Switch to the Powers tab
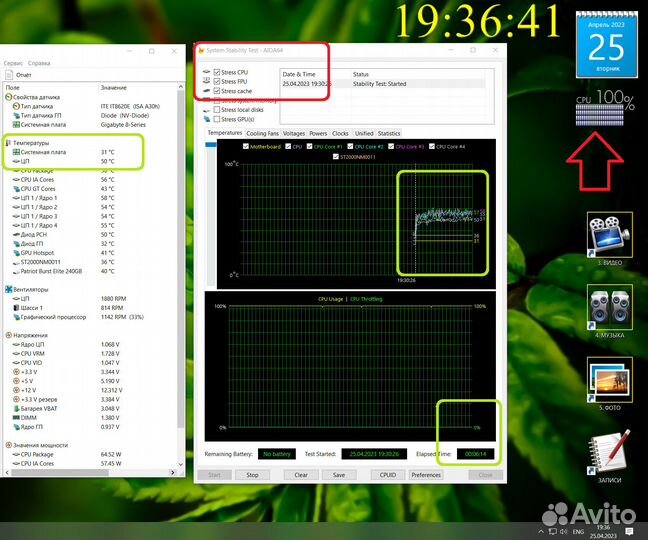The height and width of the screenshot is (540, 648). pyautogui.click(x=318, y=133)
